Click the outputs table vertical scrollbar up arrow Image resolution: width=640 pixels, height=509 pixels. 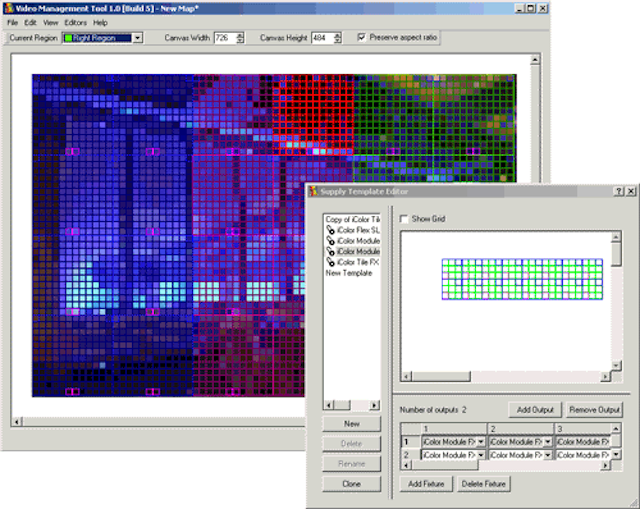[x=616, y=428]
